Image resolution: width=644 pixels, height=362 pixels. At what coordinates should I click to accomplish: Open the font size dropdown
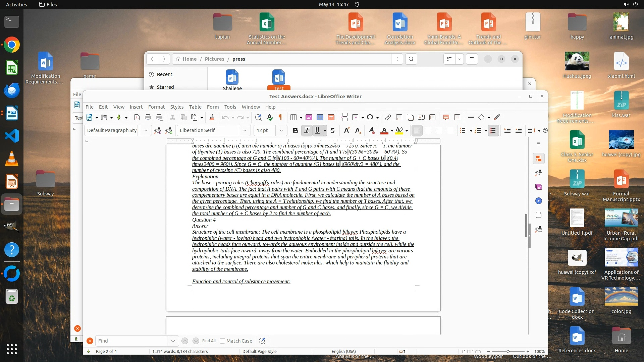coord(281,131)
